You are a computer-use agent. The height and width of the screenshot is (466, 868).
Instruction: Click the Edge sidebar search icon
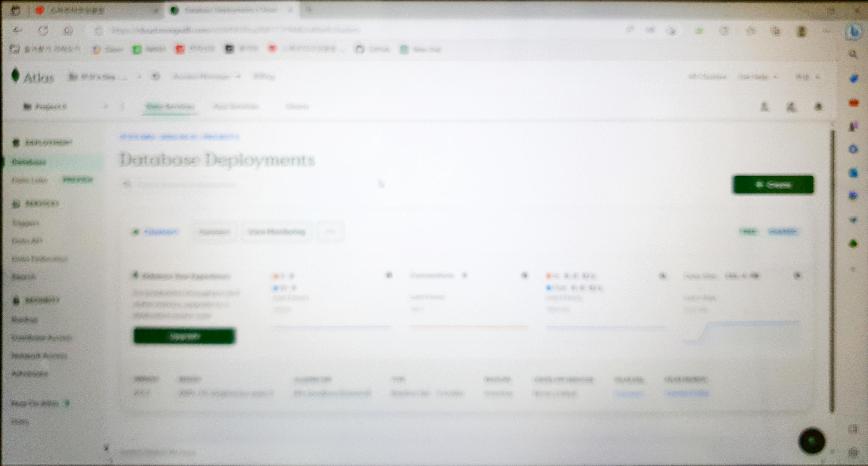(x=853, y=54)
